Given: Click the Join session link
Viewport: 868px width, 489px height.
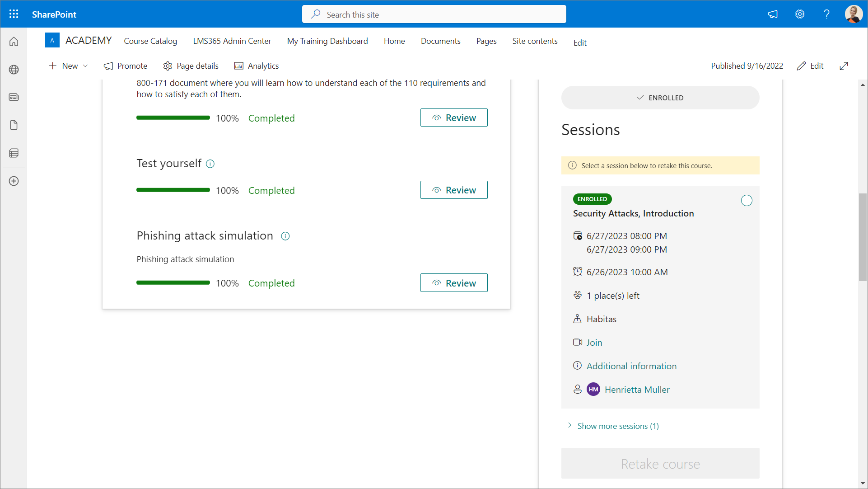Looking at the screenshot, I should tap(594, 343).
